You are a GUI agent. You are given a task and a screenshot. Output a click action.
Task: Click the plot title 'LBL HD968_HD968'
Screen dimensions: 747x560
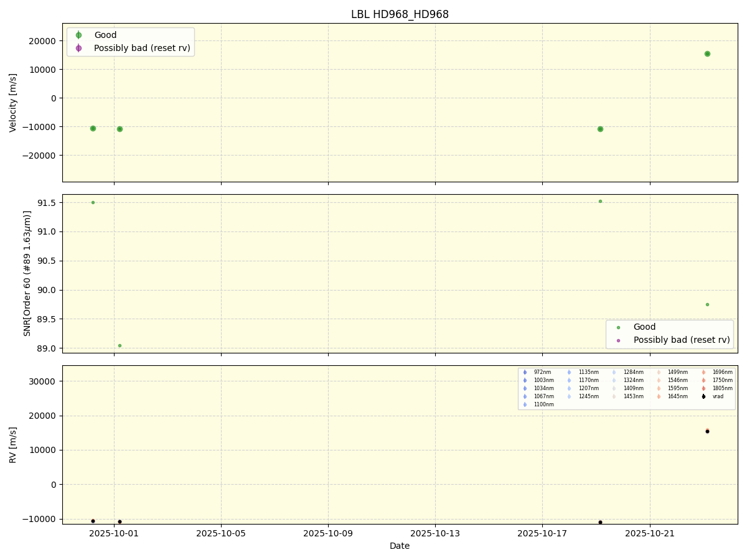[x=400, y=14]
